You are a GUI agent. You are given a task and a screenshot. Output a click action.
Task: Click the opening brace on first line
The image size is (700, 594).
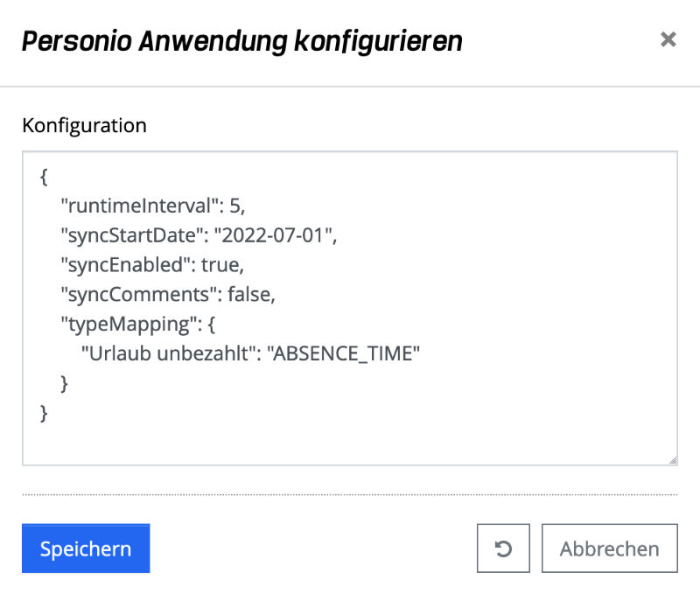tap(44, 177)
